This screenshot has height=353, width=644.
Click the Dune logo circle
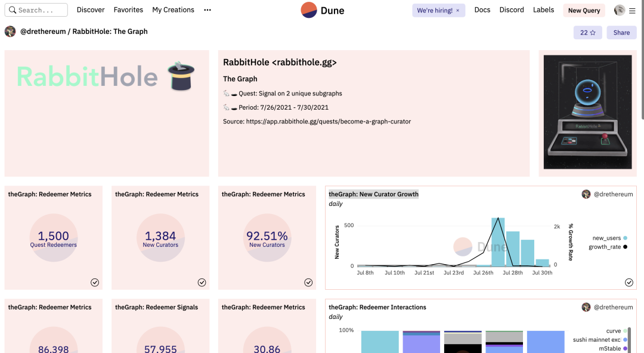tap(309, 10)
